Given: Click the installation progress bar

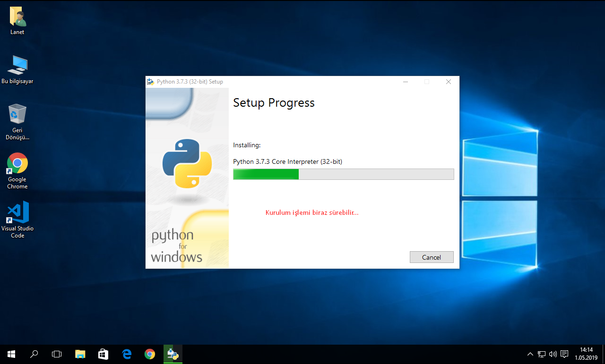Looking at the screenshot, I should [x=343, y=174].
